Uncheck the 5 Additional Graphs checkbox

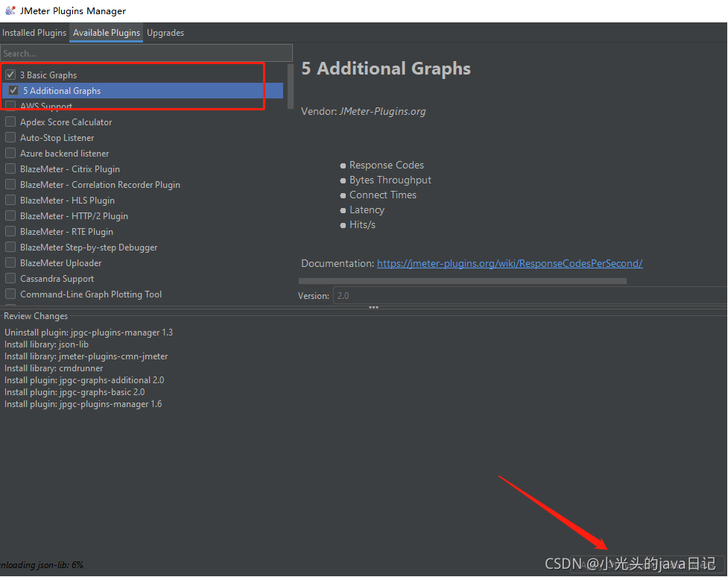click(13, 90)
